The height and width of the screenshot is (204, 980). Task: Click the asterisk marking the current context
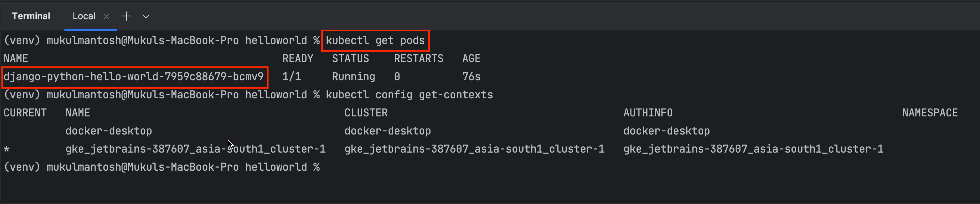(6, 149)
